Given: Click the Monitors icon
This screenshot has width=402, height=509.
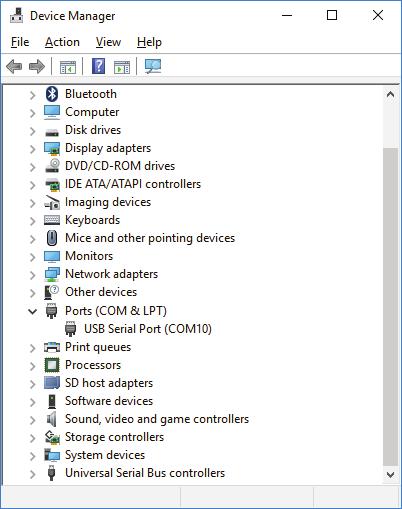Looking at the screenshot, I should [52, 256].
